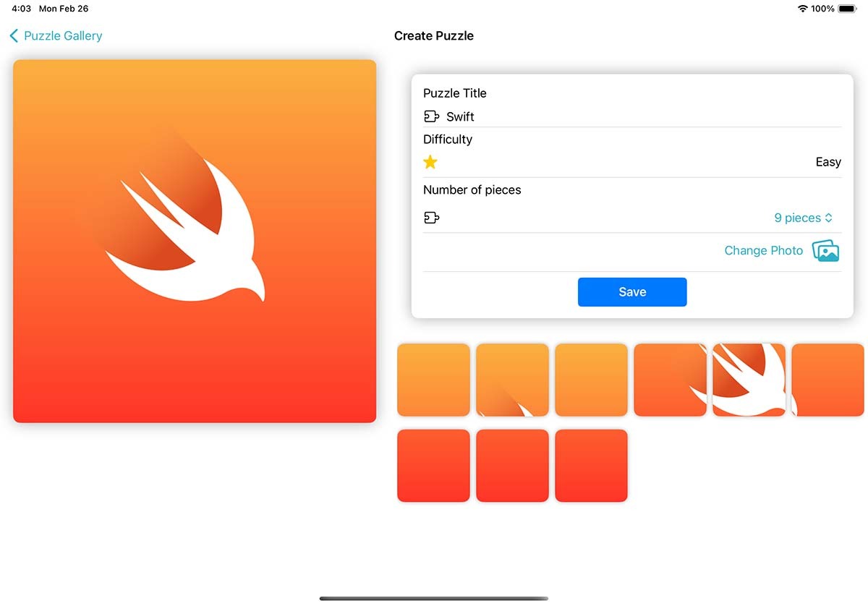
Task: Click the Create Puzzle title
Action: (x=434, y=35)
